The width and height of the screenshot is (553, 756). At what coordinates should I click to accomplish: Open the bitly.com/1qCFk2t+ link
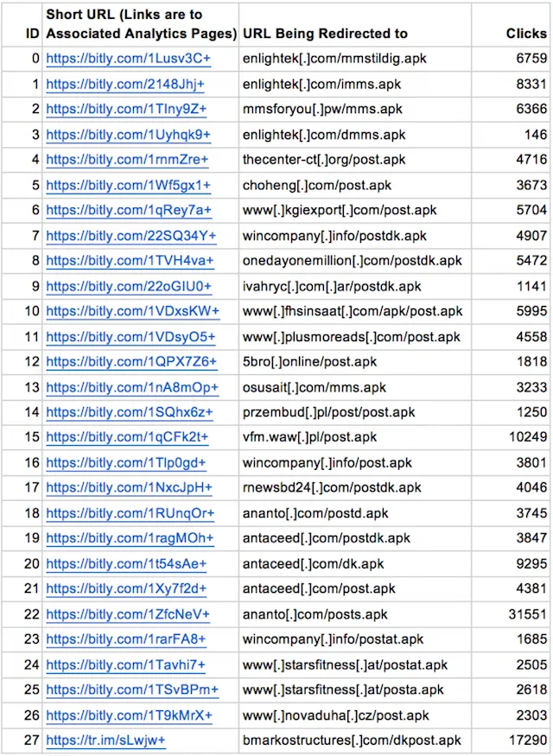127,437
